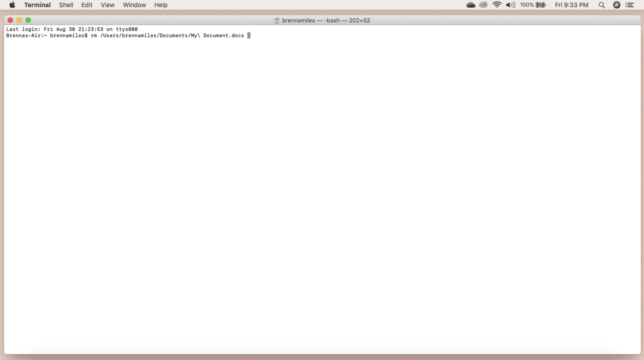Image resolution: width=644 pixels, height=360 pixels.
Task: Open the Window menu
Action: click(134, 5)
